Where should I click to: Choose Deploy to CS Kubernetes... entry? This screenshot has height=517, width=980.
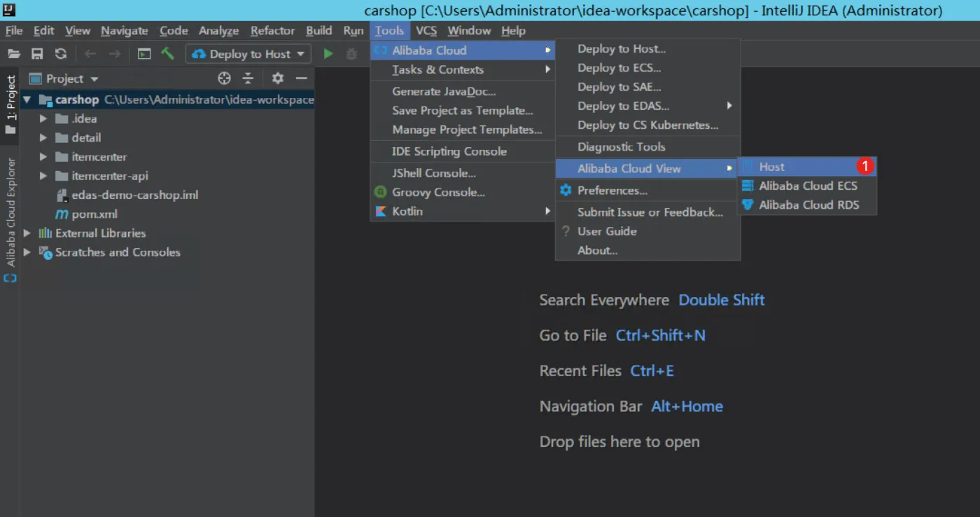pos(647,125)
